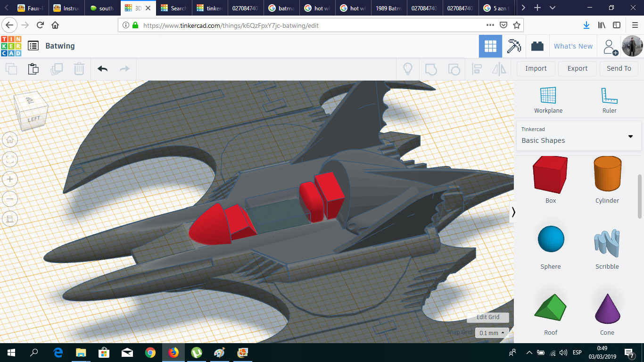Click the Edit Grid button

(x=488, y=317)
